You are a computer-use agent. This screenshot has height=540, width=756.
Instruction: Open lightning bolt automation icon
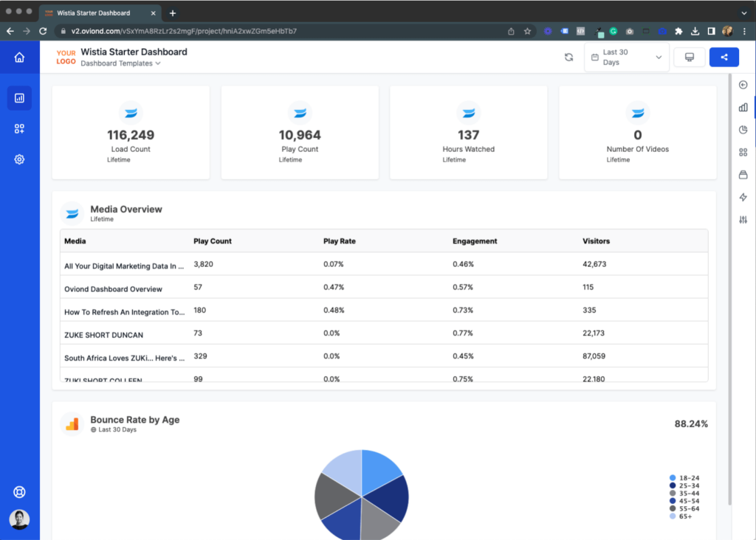743,198
